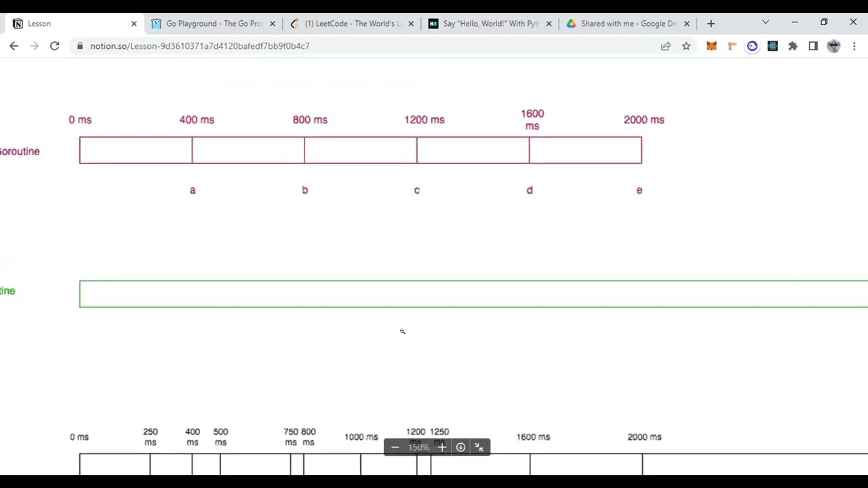The height and width of the screenshot is (488, 868).
Task: Close the Say Hello World tab
Action: tap(549, 23)
